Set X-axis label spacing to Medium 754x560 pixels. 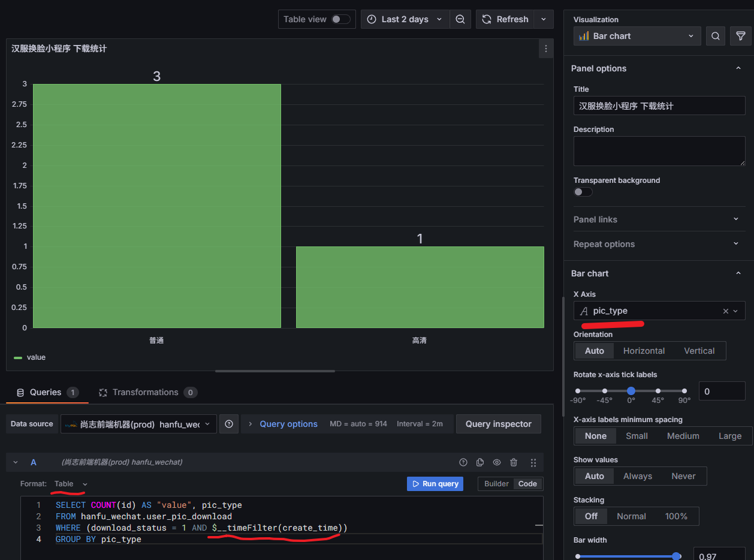683,436
